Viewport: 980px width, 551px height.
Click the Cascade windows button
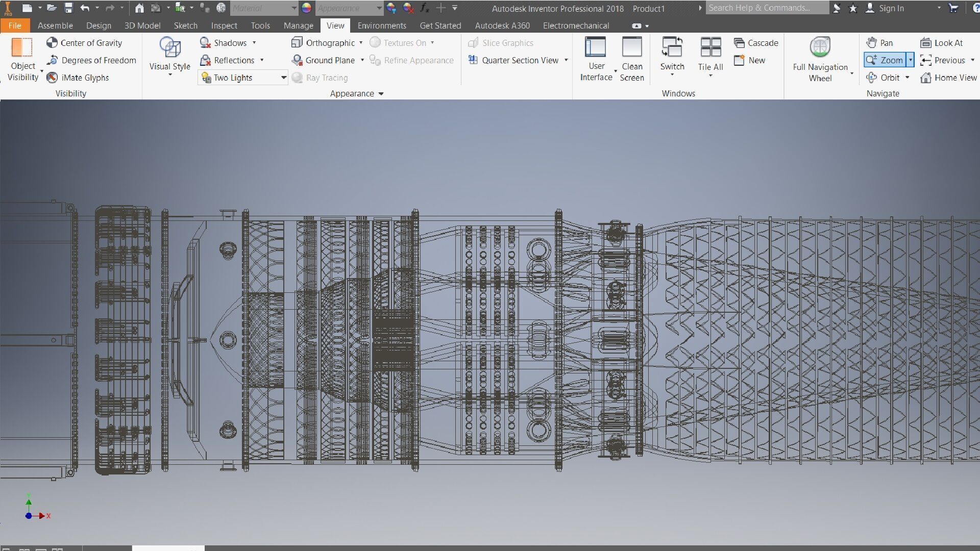coord(756,43)
